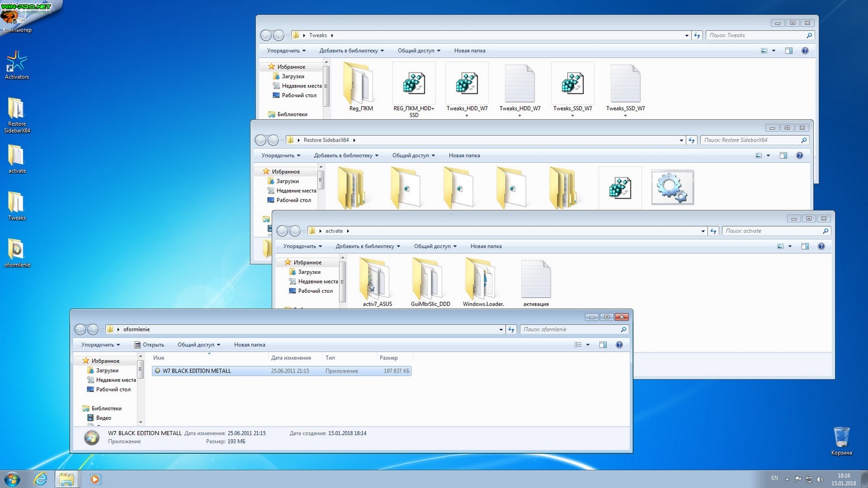Expand Упорядочить menu in the oformlenie window
This screenshot has width=868, height=488.
[x=100, y=345]
